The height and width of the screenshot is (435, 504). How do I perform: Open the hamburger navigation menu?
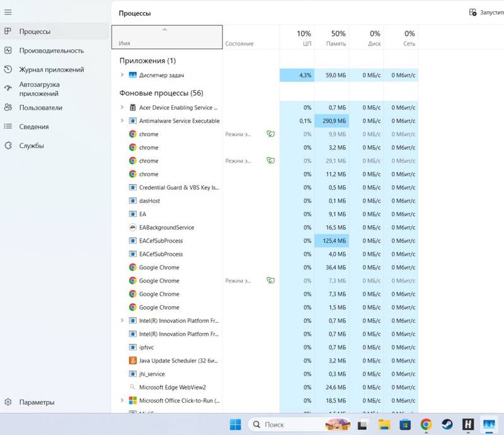pyautogui.click(x=8, y=12)
